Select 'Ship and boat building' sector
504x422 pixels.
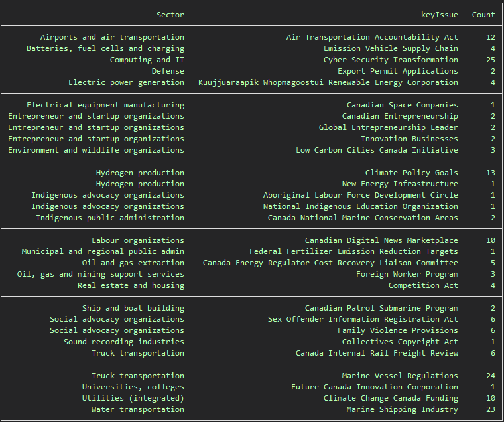[133, 307]
